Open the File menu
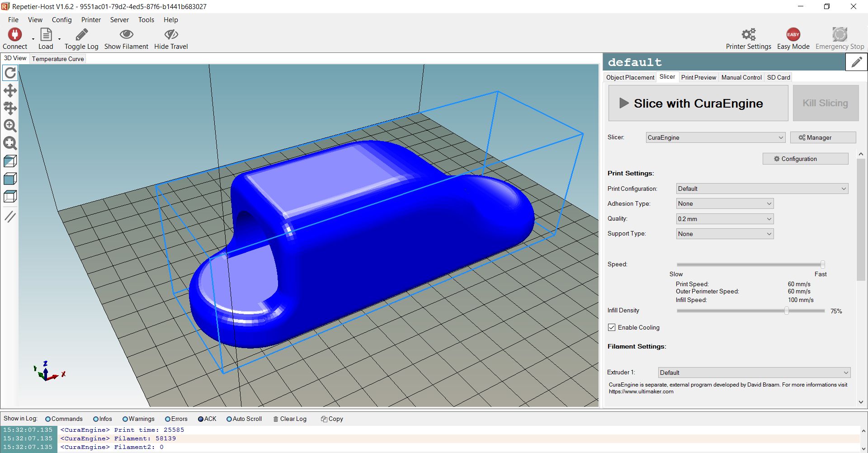The height and width of the screenshot is (453, 868). tap(13, 19)
